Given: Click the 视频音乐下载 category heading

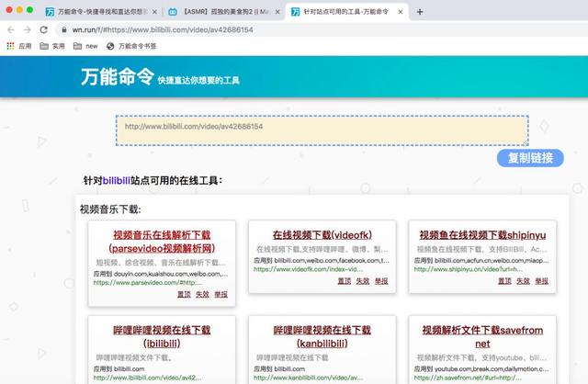Looking at the screenshot, I should (110, 209).
